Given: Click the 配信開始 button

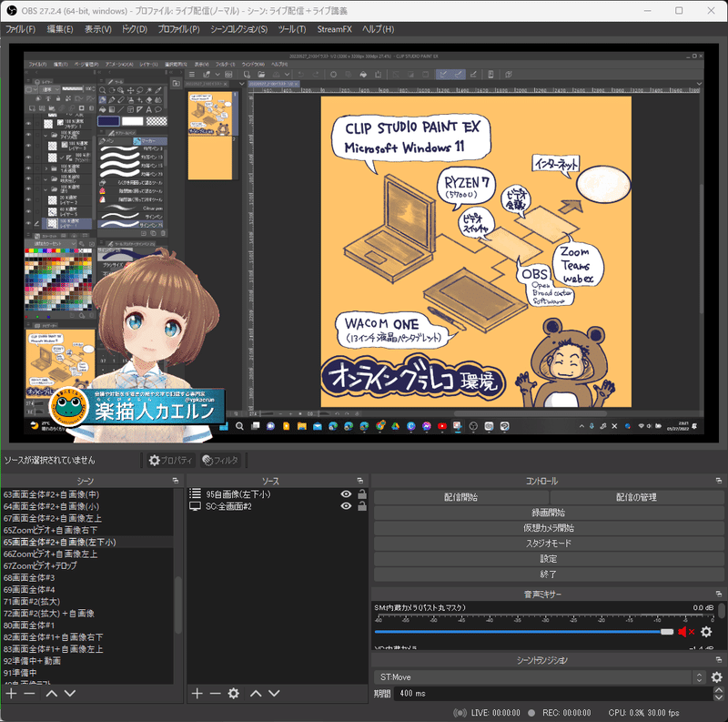Looking at the screenshot, I should (460, 497).
